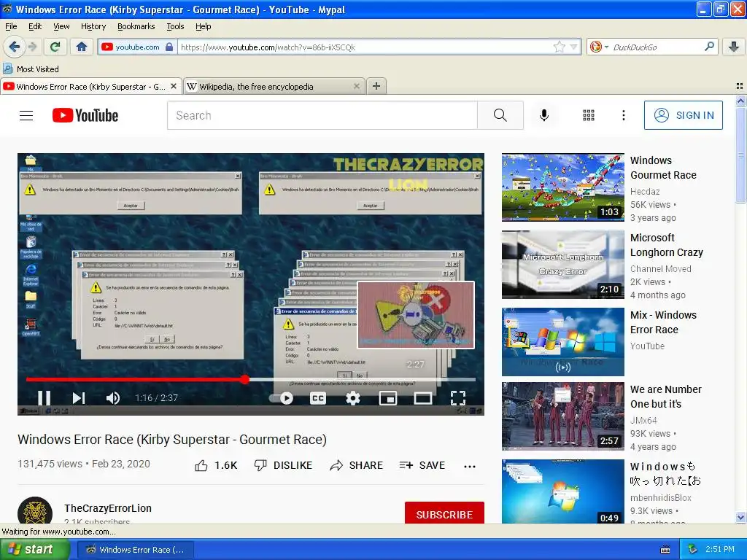This screenshot has height=560, width=747.
Task: Open We are Number One video title
Action: pos(665,397)
